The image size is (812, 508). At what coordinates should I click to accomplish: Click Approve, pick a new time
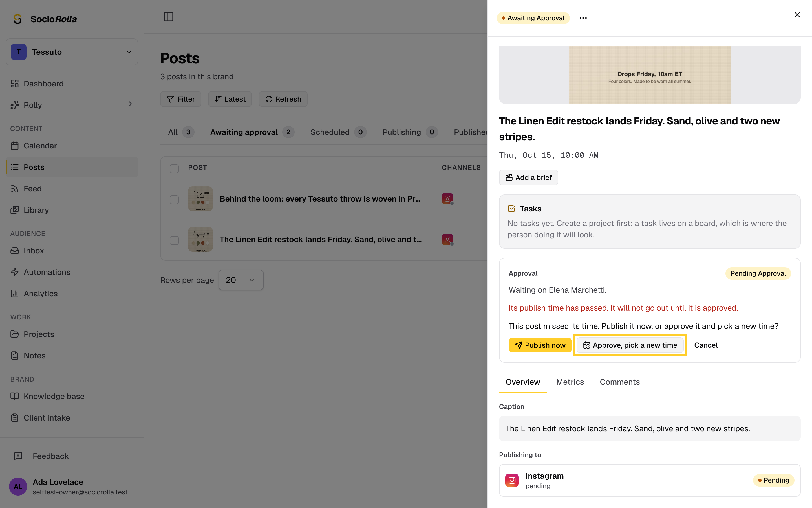point(630,345)
